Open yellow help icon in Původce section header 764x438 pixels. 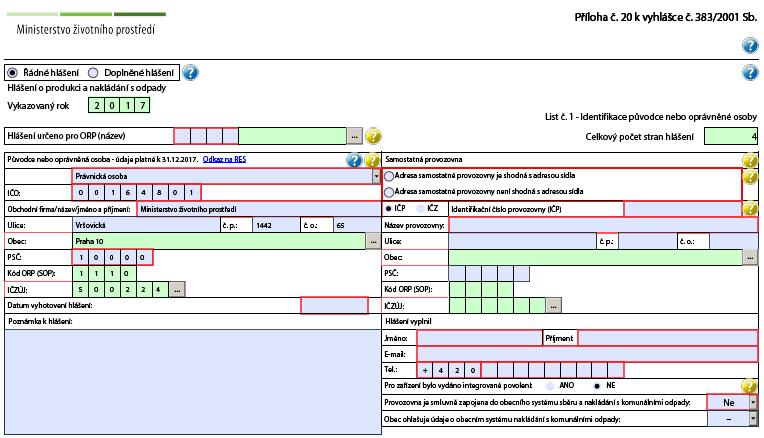372,160
